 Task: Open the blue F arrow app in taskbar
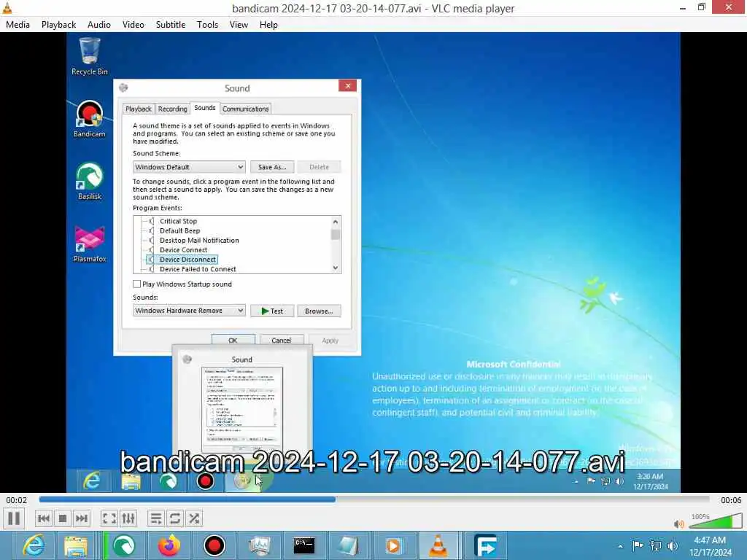pos(486,545)
